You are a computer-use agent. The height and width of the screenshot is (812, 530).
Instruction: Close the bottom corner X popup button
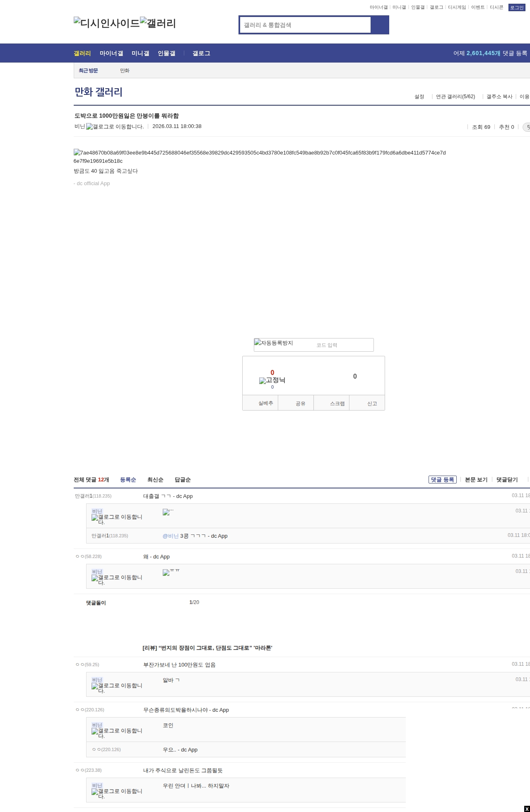[527, 809]
